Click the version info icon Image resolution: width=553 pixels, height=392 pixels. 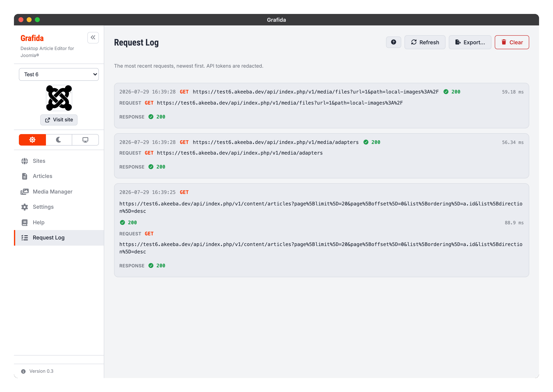pos(23,371)
